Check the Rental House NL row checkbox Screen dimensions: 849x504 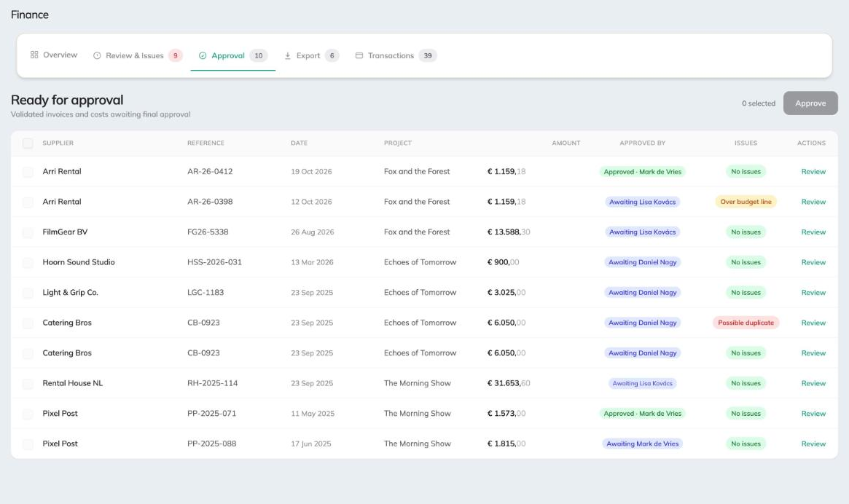point(28,383)
